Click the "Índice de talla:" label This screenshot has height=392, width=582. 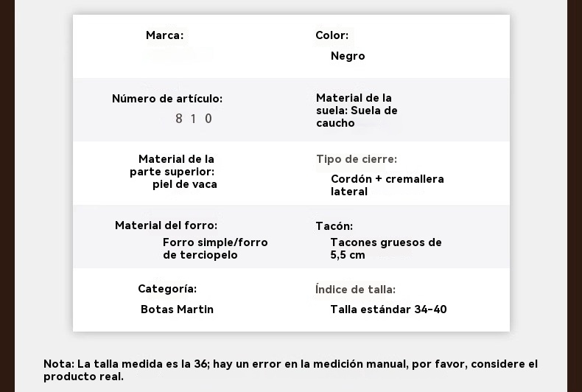354,290
